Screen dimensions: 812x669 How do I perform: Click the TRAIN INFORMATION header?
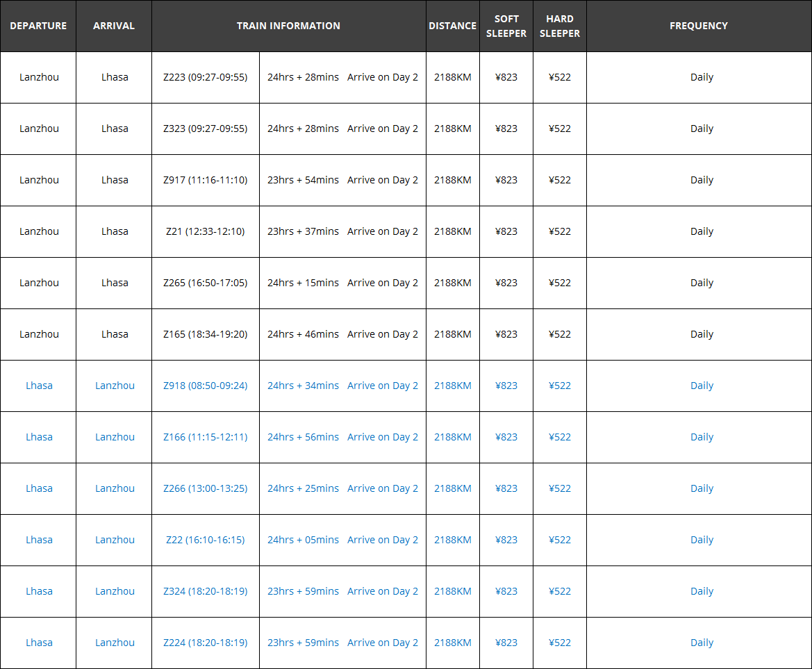pyautogui.click(x=288, y=26)
